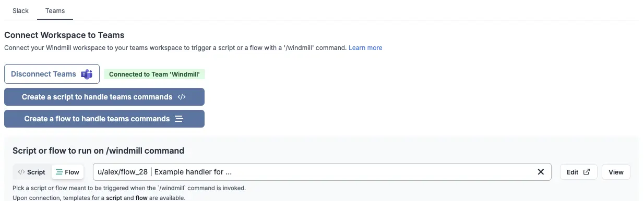This screenshot has width=644, height=201.
Task: Click the green flow icon beside Flow
Action: [x=59, y=172]
